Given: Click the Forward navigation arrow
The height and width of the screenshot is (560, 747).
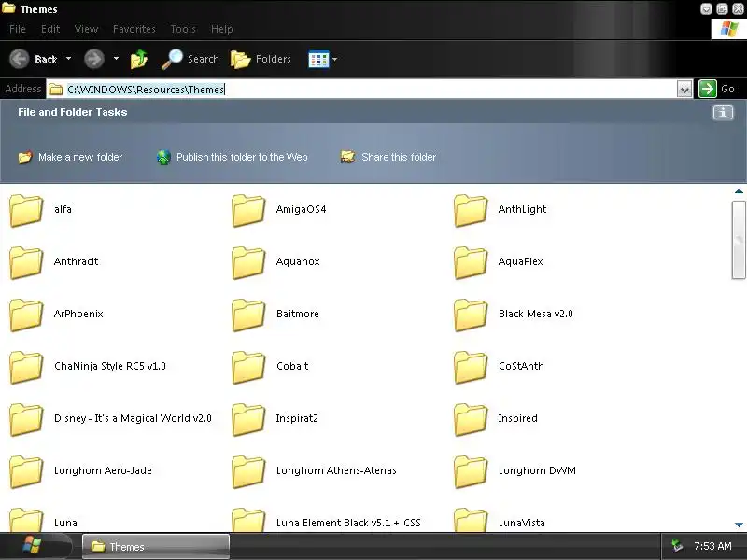Looking at the screenshot, I should tap(94, 59).
